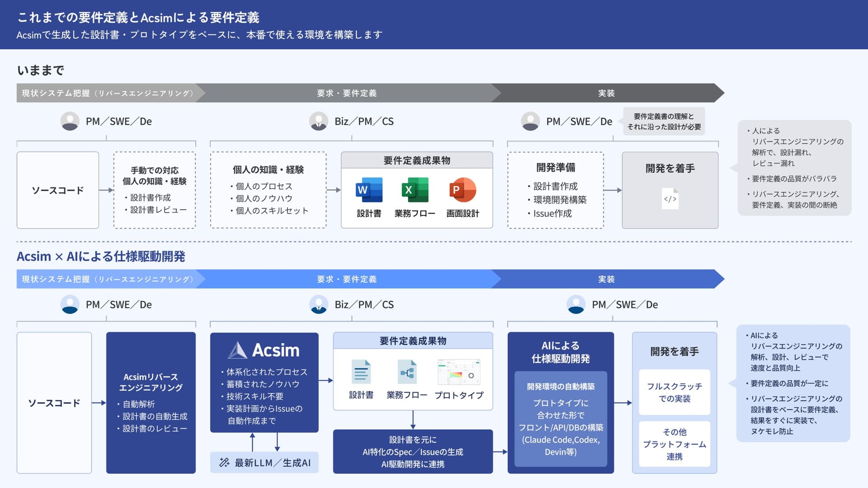Click the フルスクラッチでの実装 button
This screenshot has height=488, width=868.
pos(674,391)
